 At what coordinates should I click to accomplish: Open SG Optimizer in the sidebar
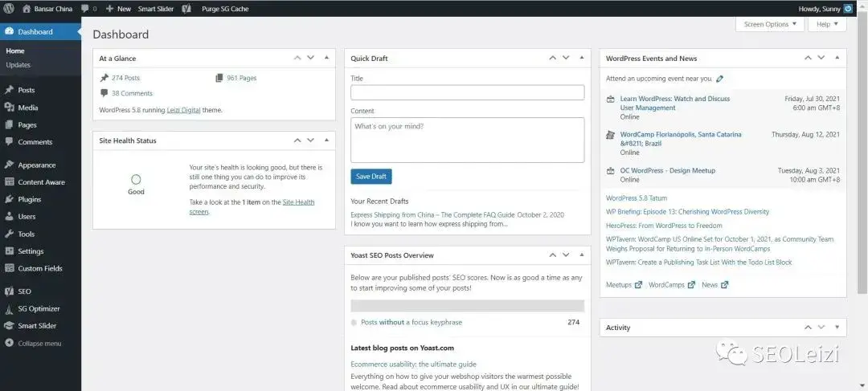point(39,308)
